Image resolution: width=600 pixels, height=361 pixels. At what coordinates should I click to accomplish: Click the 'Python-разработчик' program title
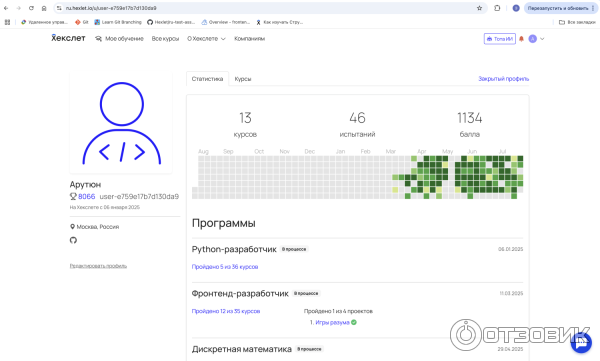[x=234, y=249]
